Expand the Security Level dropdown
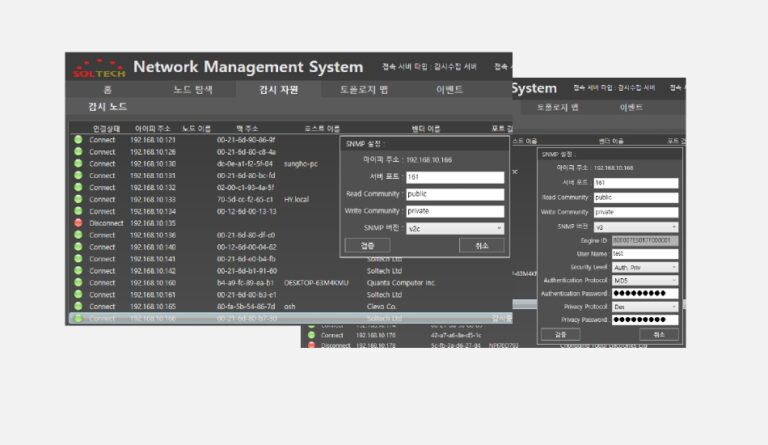Viewport: 768px width, 445px height. click(635, 268)
